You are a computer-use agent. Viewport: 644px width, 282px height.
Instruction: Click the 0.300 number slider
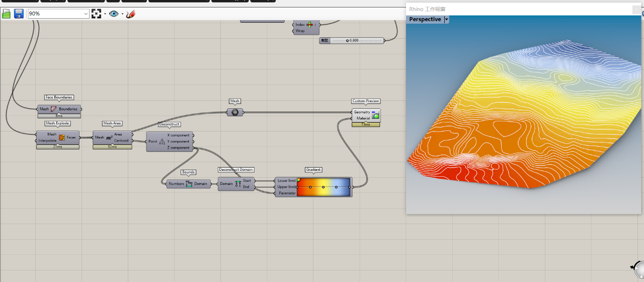tap(356, 40)
